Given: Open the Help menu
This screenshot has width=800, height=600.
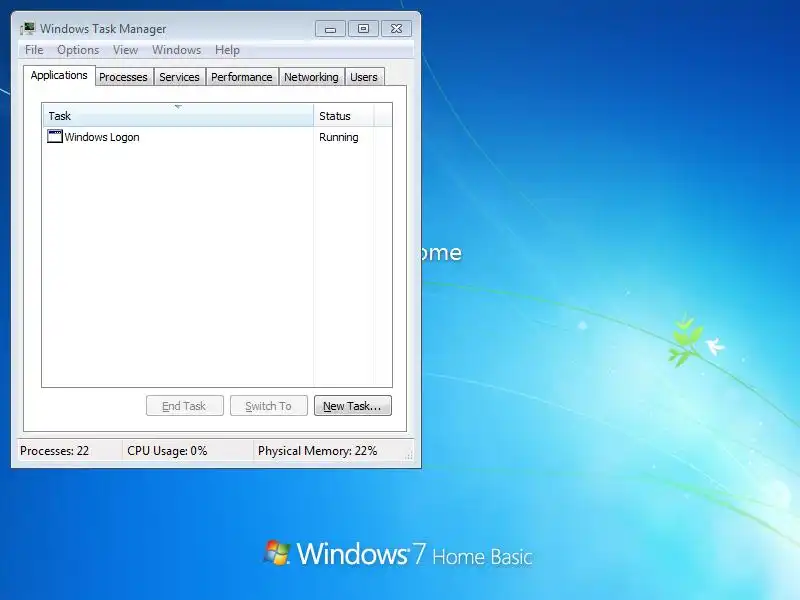Looking at the screenshot, I should (x=227, y=49).
